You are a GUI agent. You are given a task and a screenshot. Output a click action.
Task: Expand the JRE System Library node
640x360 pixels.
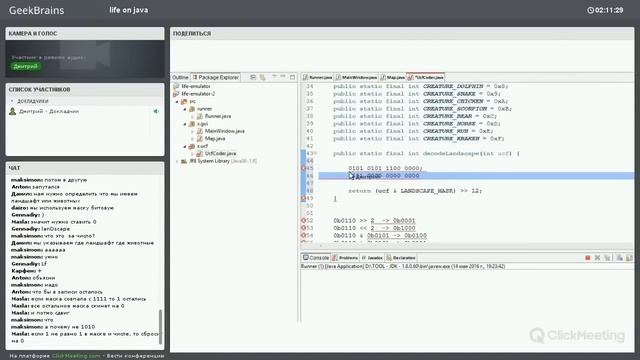click(x=177, y=161)
